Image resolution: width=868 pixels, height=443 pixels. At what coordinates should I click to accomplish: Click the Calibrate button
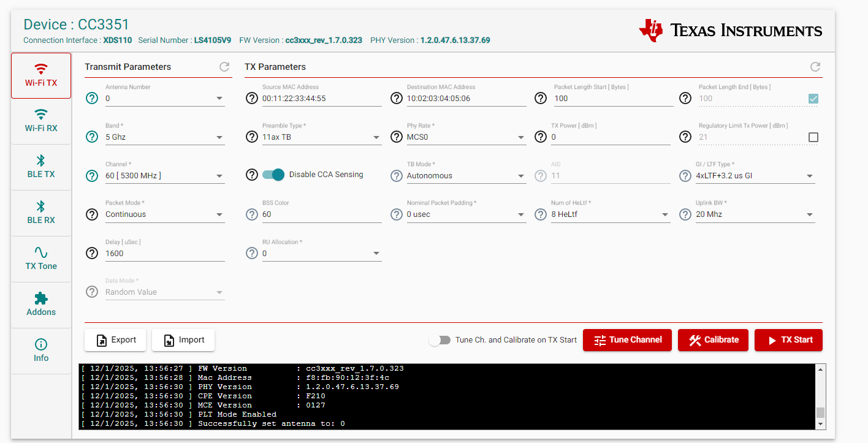[x=713, y=340]
